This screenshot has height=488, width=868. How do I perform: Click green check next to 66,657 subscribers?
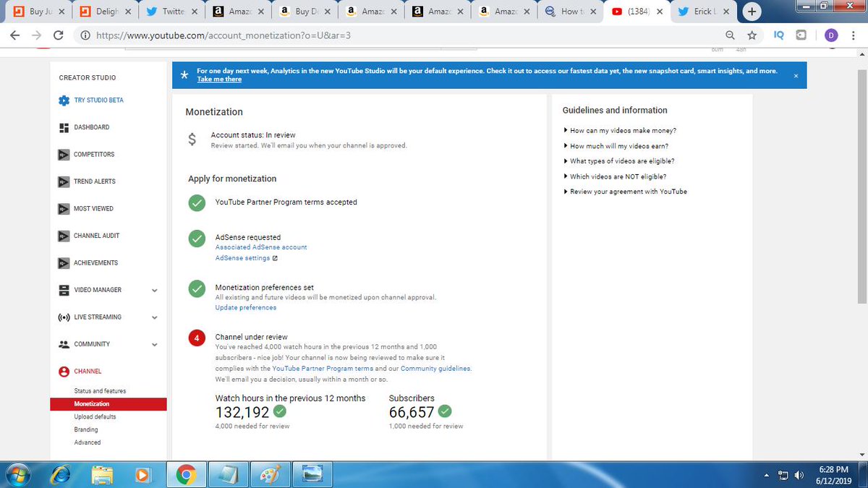click(445, 411)
